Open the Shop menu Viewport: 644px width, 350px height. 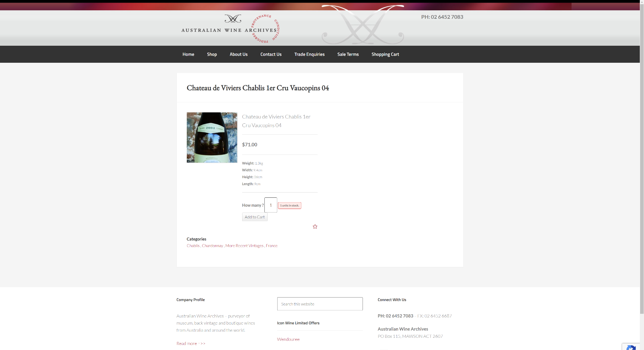pyautogui.click(x=212, y=54)
